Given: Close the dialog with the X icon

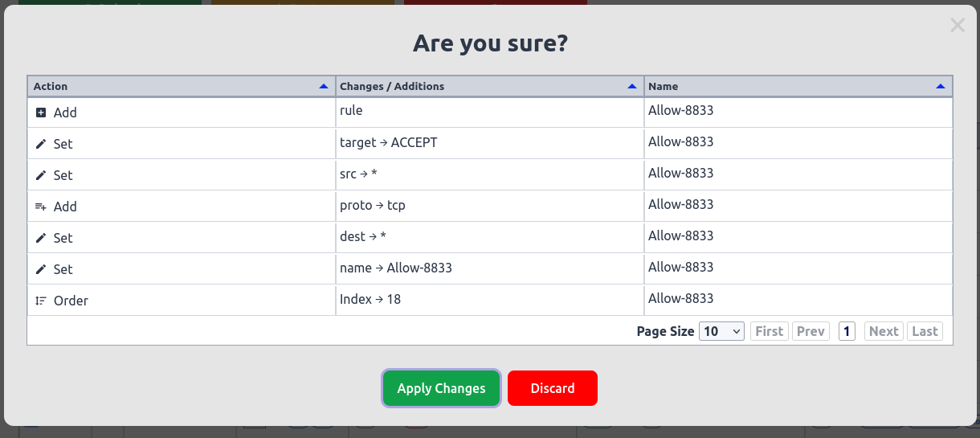Looking at the screenshot, I should click(x=958, y=25).
